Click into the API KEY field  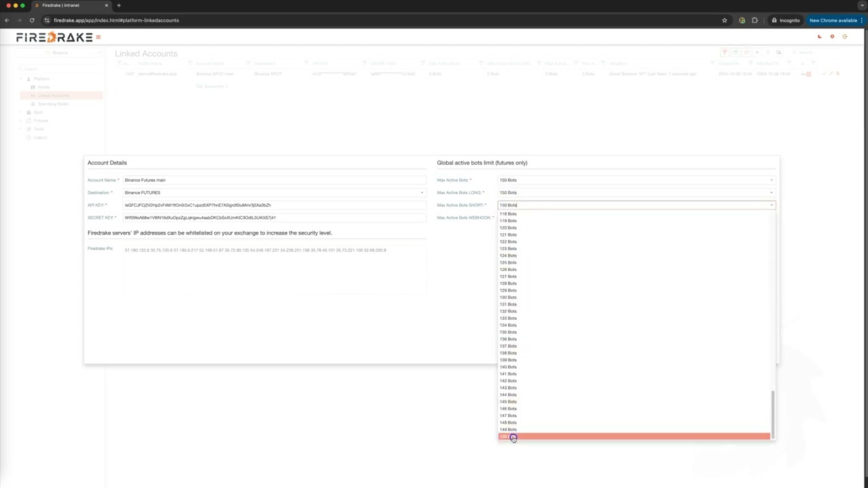274,205
